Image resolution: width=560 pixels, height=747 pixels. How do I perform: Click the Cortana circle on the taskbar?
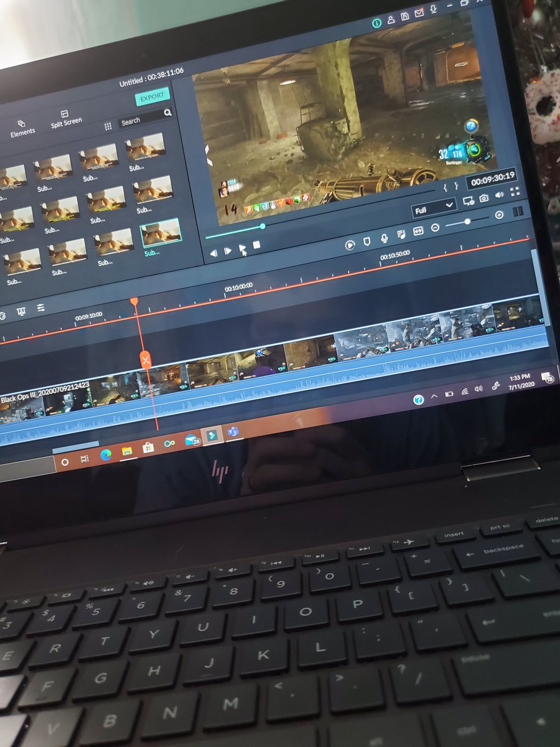(x=65, y=461)
